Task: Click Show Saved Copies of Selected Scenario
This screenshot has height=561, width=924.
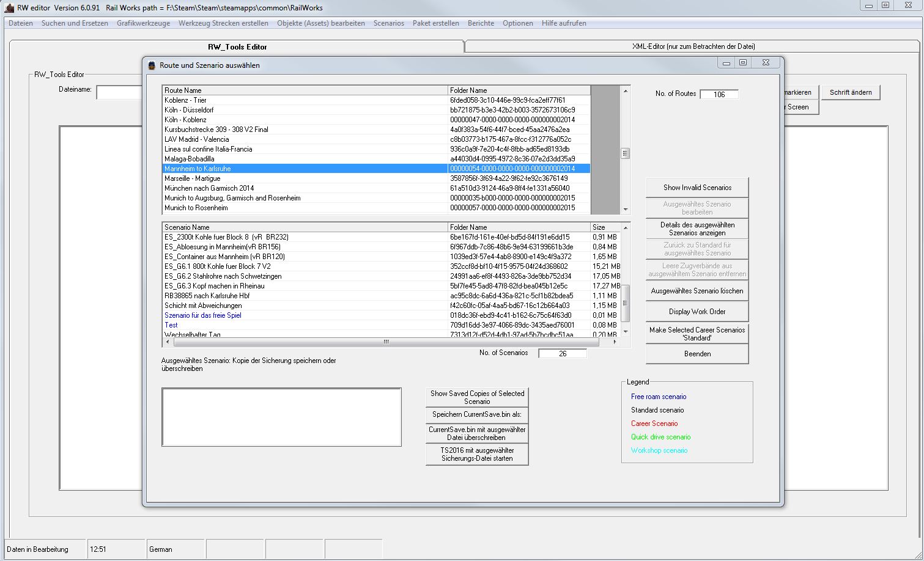Action: pyautogui.click(x=477, y=397)
